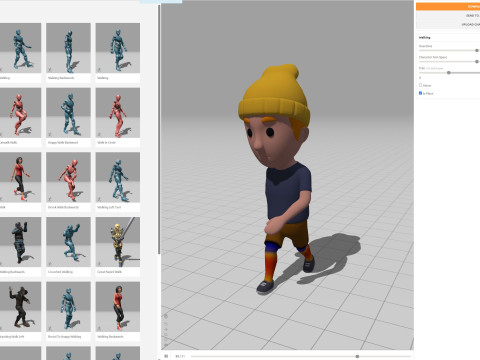Screen dimensions: 480x360
Task: Select the Crouched Walking animation
Action: point(68,246)
